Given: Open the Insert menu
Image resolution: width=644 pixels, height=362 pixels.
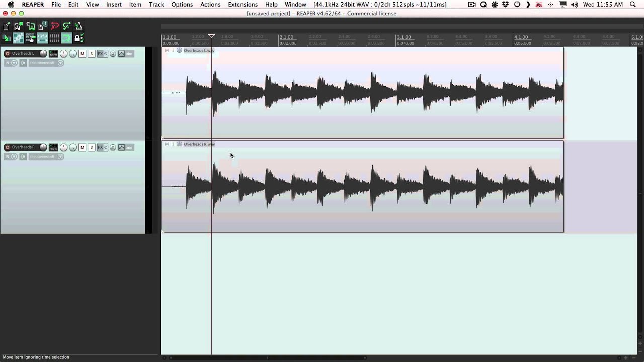Looking at the screenshot, I should coord(114,4).
